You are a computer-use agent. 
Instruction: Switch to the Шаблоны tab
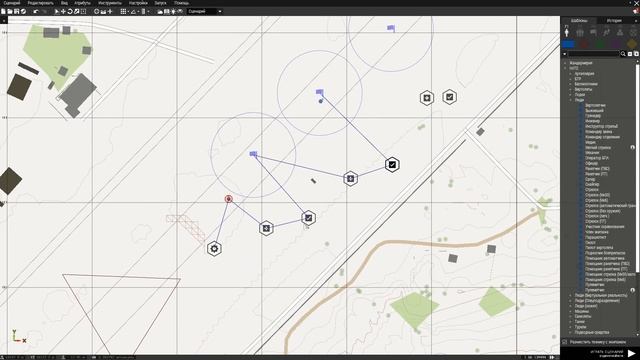coord(579,20)
